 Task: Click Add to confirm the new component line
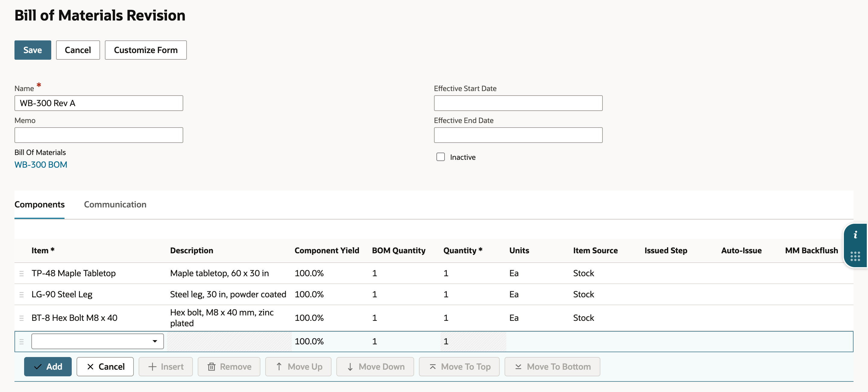(48, 367)
